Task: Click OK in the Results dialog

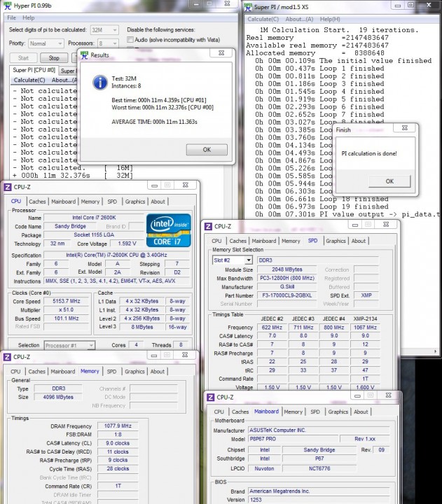Action: pyautogui.click(x=207, y=150)
